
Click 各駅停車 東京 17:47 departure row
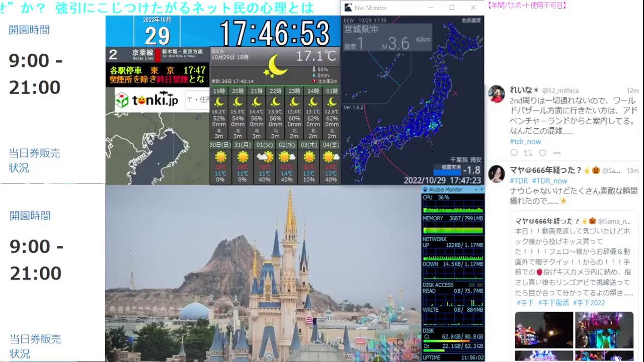(157, 70)
